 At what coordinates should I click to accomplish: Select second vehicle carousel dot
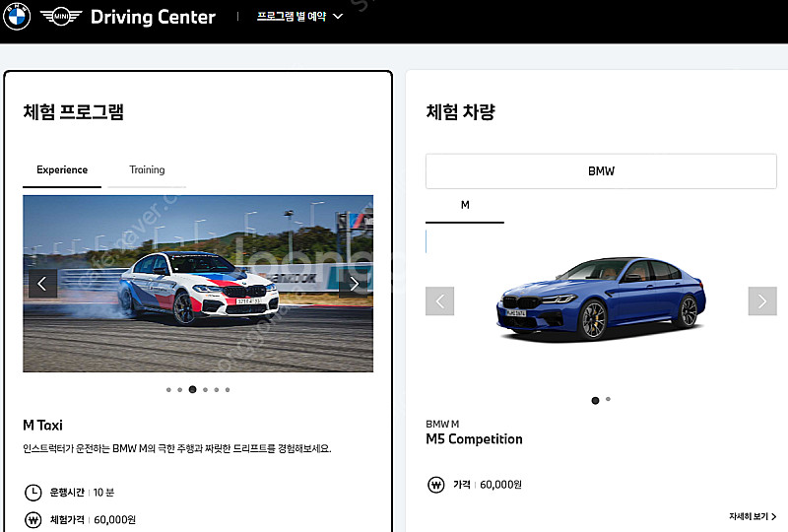coord(608,399)
